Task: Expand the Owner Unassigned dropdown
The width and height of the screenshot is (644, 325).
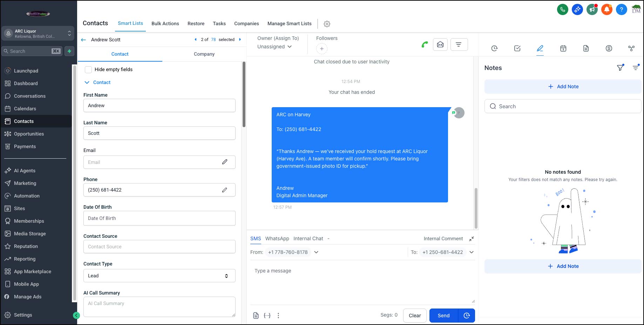Action: coord(274,47)
